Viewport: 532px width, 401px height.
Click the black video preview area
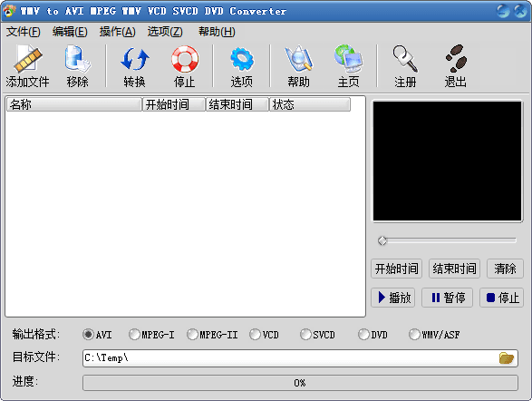(x=447, y=161)
